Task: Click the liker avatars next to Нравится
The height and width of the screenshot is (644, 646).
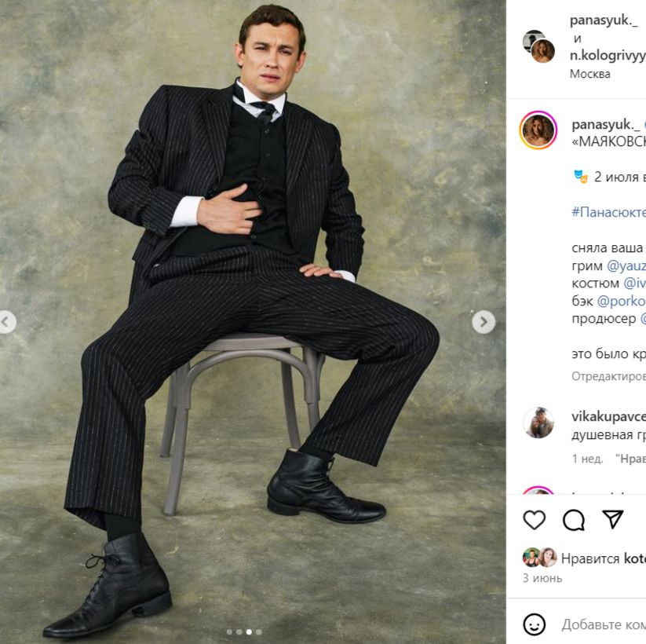Action: tap(539, 558)
